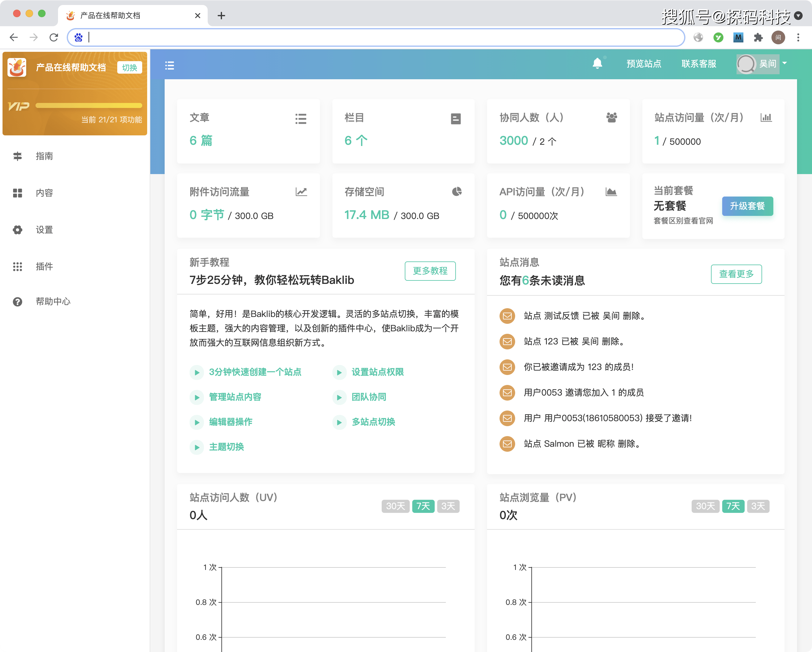Select 3天 range for UV chart
The width and height of the screenshot is (812, 652).
448,506
